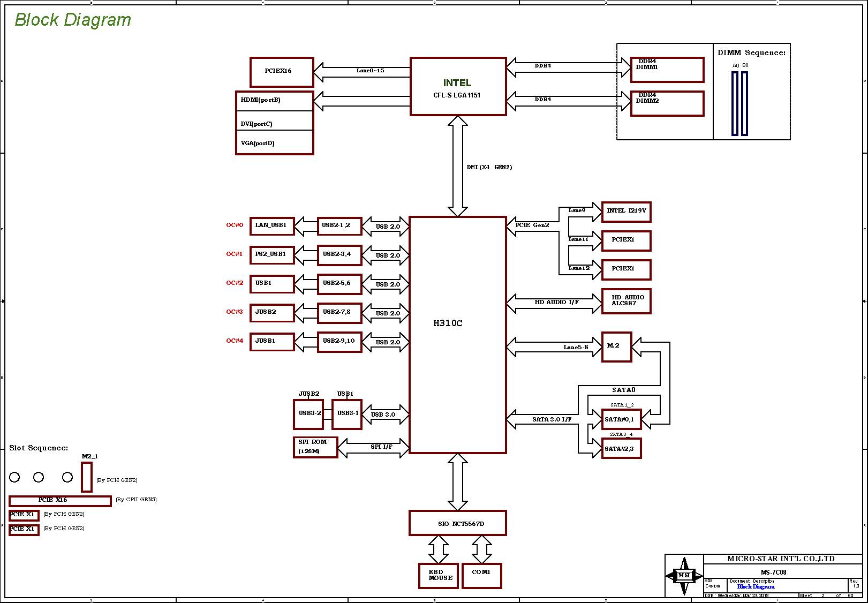Select the INTEL CFL-S LGA1151 CPU block

[458, 86]
